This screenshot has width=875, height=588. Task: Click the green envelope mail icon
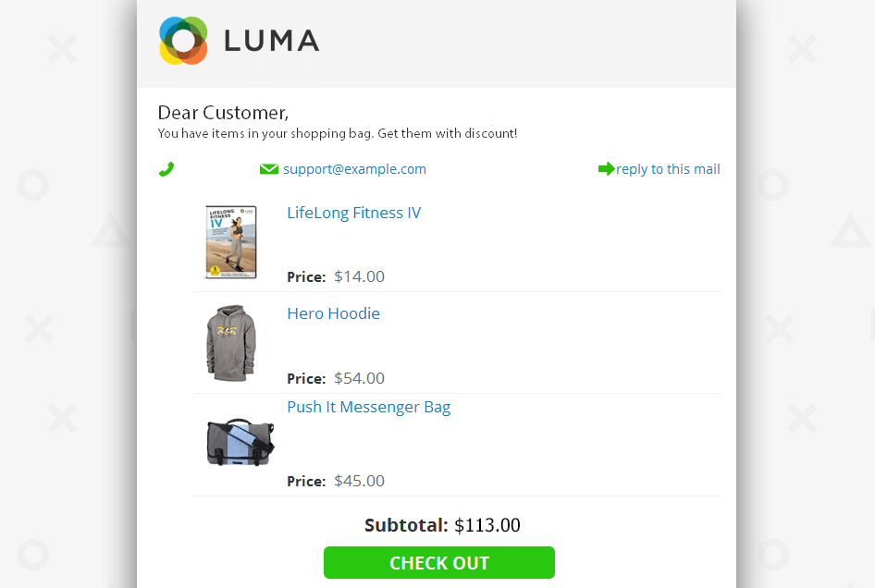(x=269, y=169)
